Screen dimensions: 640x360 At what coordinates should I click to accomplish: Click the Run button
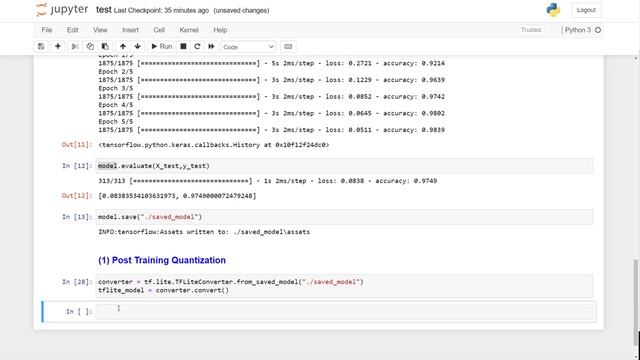162,47
